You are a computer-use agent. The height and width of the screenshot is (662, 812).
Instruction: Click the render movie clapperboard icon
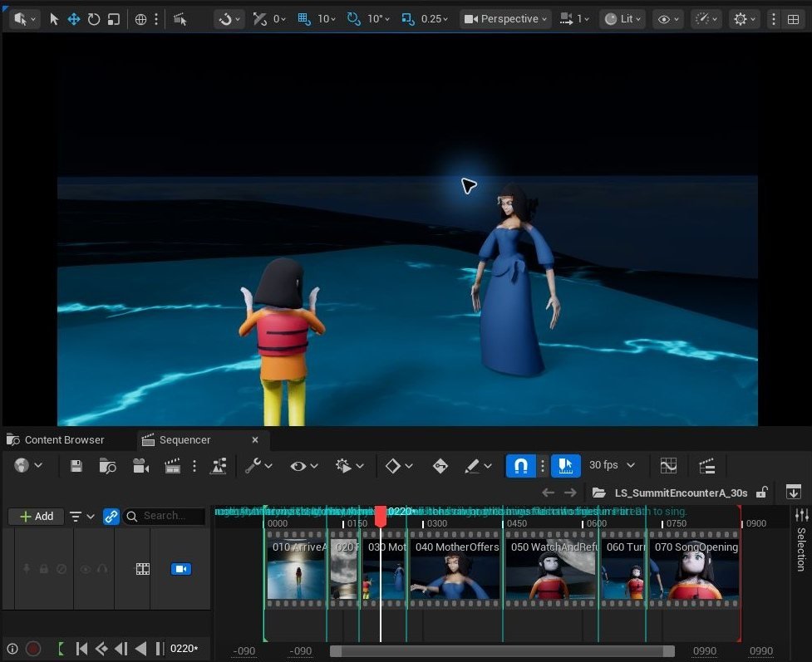(x=172, y=466)
